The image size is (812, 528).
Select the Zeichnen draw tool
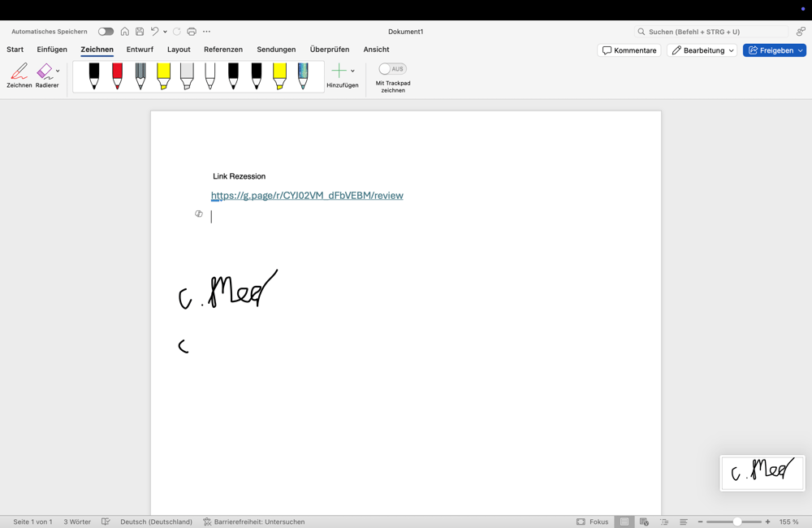pyautogui.click(x=19, y=75)
